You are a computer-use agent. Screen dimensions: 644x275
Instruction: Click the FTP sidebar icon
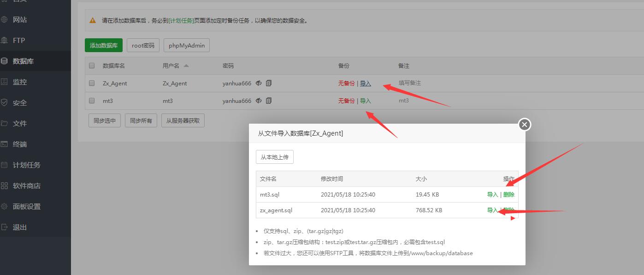5,40
